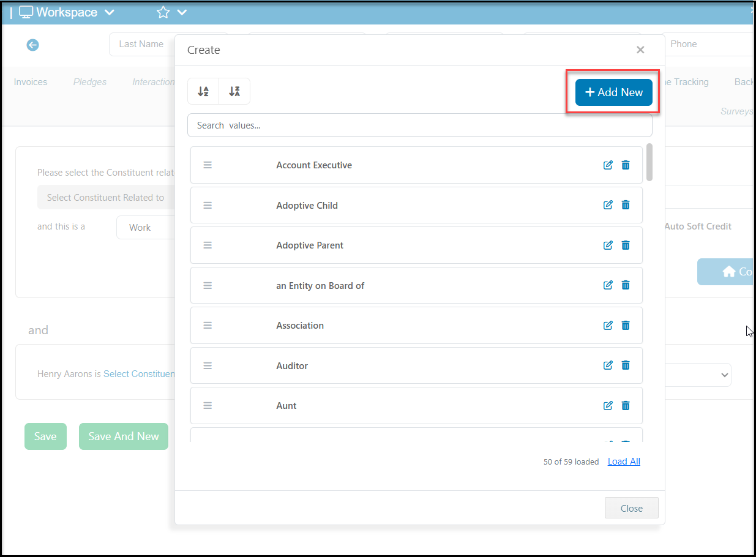Click the Last Name input field
Image resolution: width=756 pixels, height=557 pixels.
pos(141,44)
